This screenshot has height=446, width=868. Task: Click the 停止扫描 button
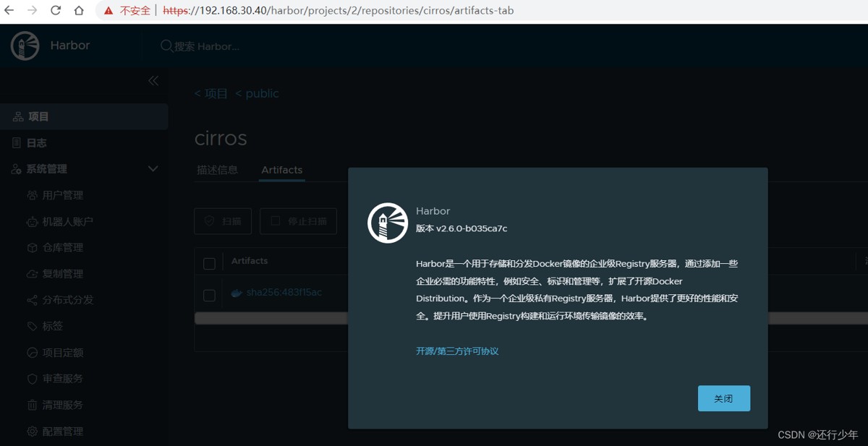[299, 221]
